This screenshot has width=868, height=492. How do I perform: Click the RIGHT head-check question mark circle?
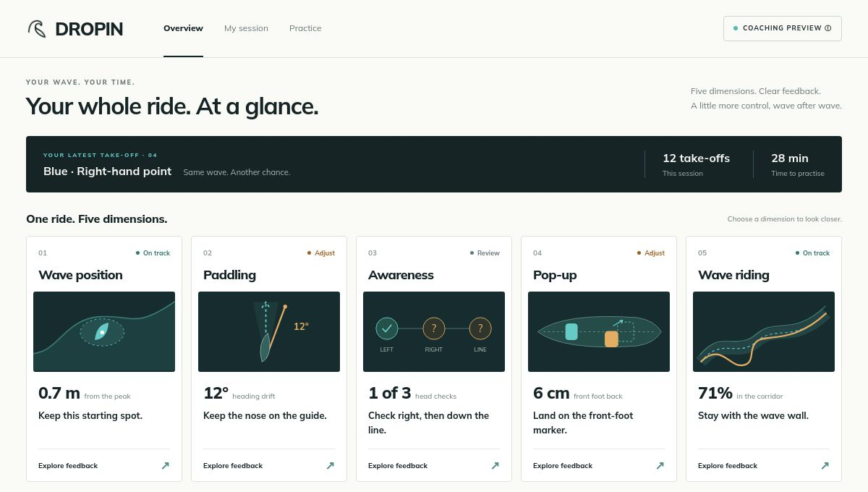point(434,328)
